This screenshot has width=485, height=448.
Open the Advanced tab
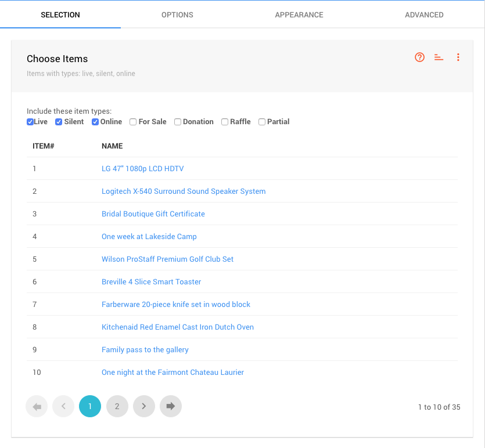click(x=424, y=15)
